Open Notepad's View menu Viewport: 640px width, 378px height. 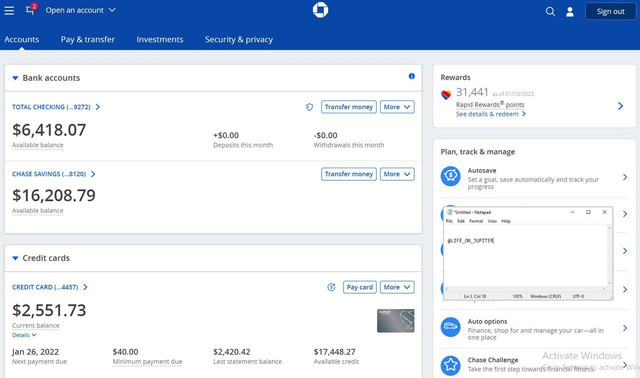pyautogui.click(x=492, y=221)
